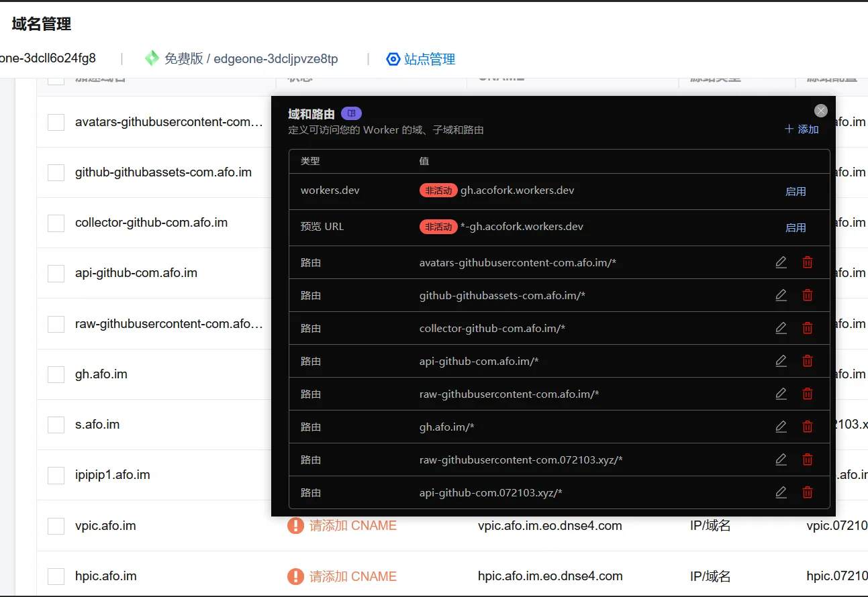
Task: Select the vpic.afo.im domain checkbox
Action: (56, 526)
